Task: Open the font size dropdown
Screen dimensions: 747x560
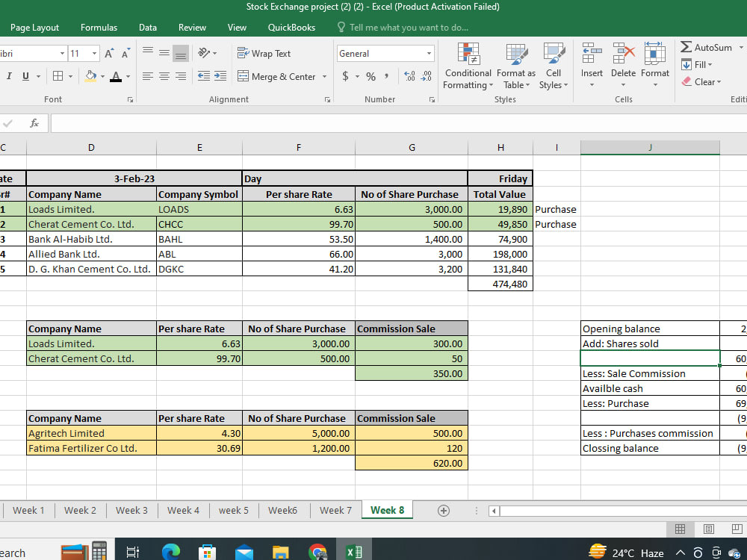Action: click(x=94, y=53)
